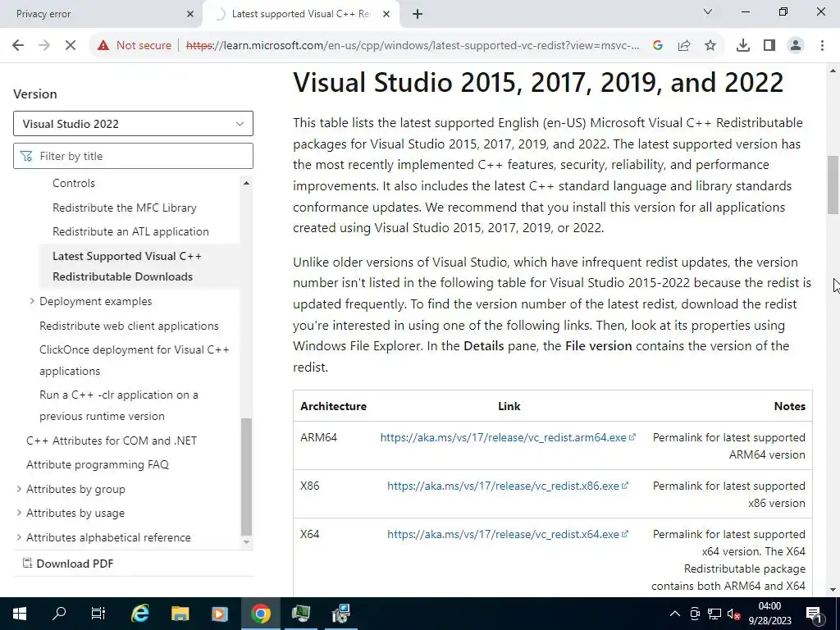Bookmark this page with star icon
The width and height of the screenshot is (840, 630).
pyautogui.click(x=710, y=46)
